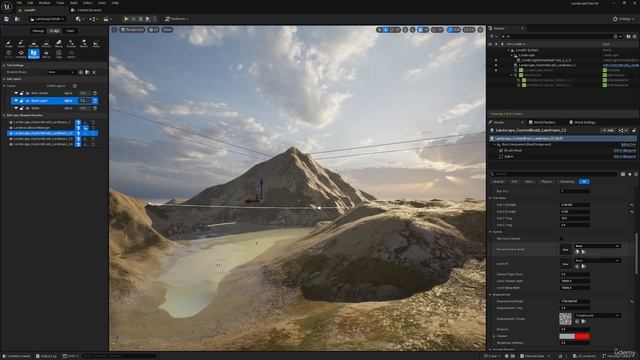Open the quick add content toolbar icon
Image resolution: width=640 pixels, height=360 pixels.
click(80, 19)
